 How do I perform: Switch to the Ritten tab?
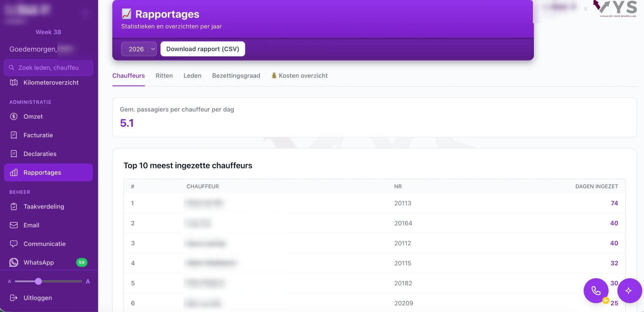[x=164, y=76]
